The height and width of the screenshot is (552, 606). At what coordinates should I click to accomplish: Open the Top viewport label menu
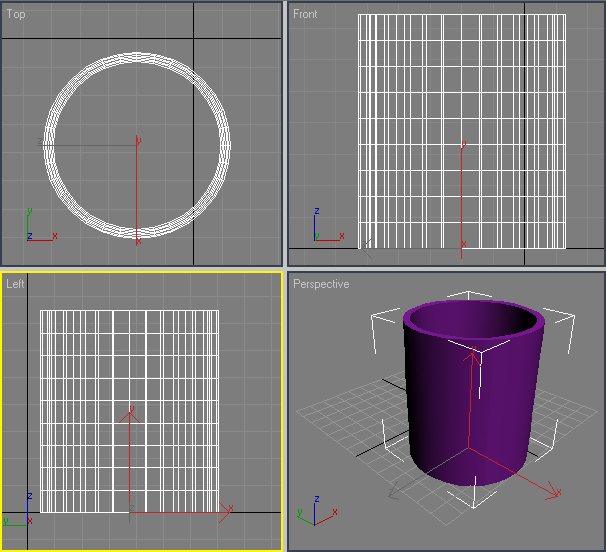[x=16, y=14]
